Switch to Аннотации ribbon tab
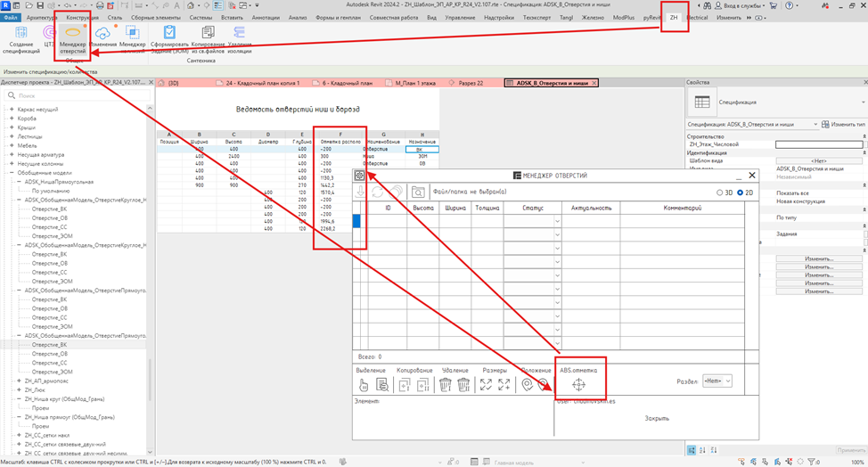This screenshot has height=467, width=868. tap(266, 18)
